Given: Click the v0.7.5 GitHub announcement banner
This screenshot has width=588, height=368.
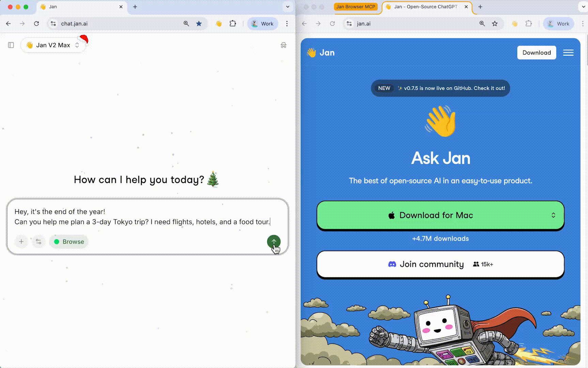Looking at the screenshot, I should pos(440,88).
